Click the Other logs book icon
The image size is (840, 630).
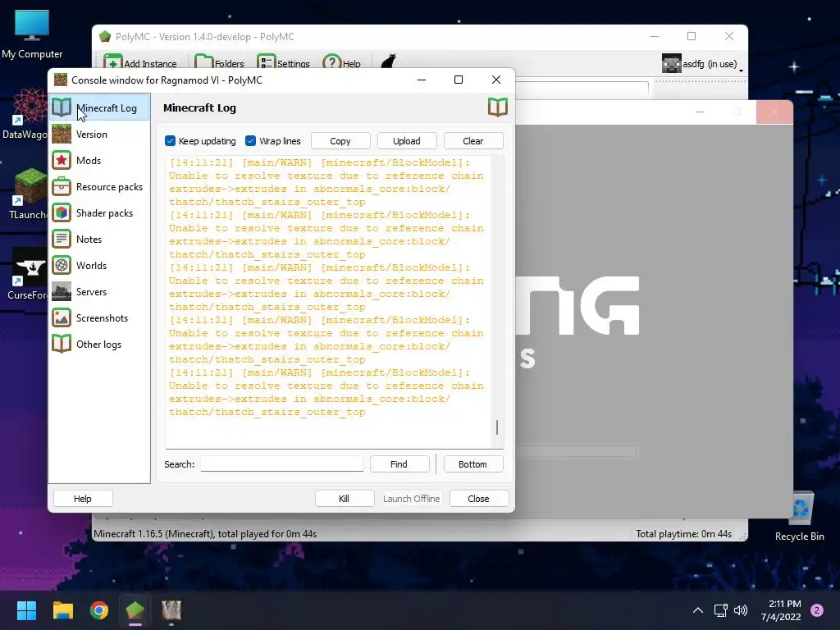(62, 344)
